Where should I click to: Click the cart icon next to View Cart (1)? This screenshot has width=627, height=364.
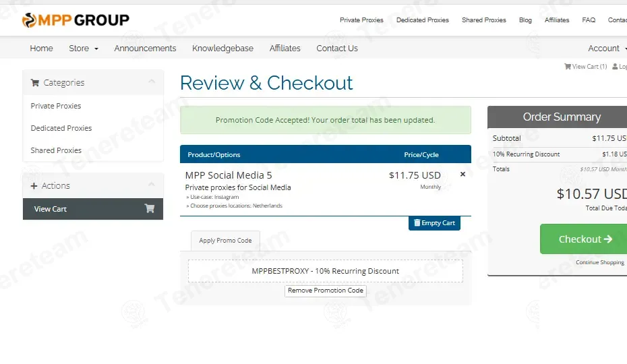pos(568,67)
